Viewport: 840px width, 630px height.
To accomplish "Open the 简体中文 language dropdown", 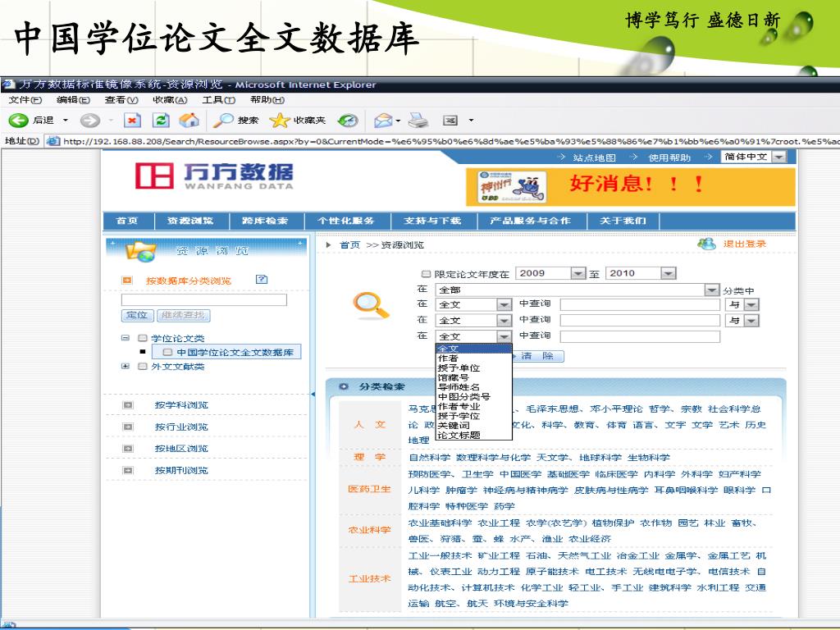I will point(779,157).
